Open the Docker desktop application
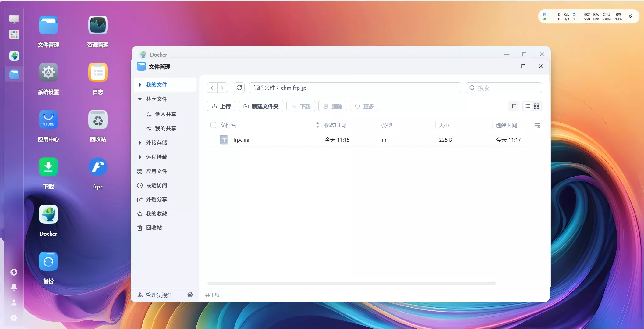Image resolution: width=644 pixels, height=329 pixels. [x=48, y=214]
